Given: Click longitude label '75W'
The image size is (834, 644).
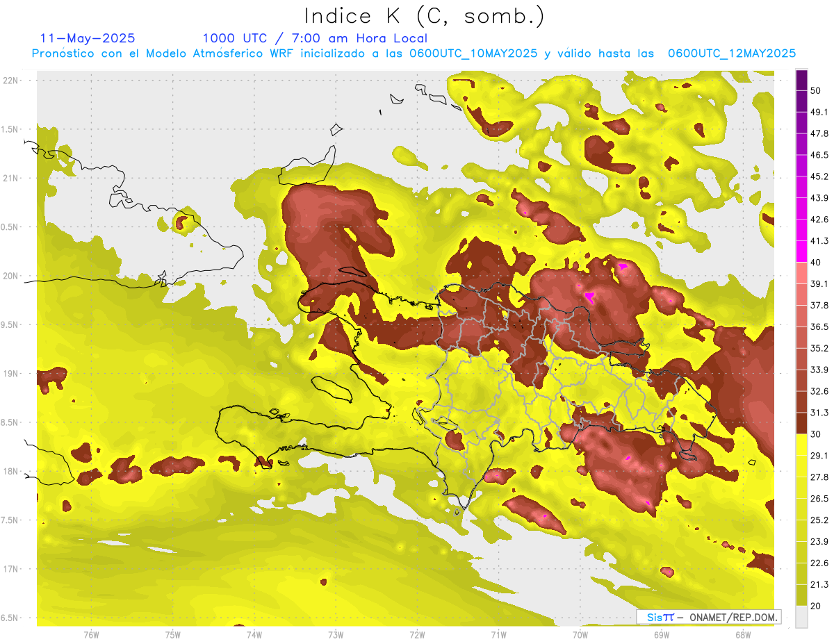Looking at the screenshot, I should [173, 635].
